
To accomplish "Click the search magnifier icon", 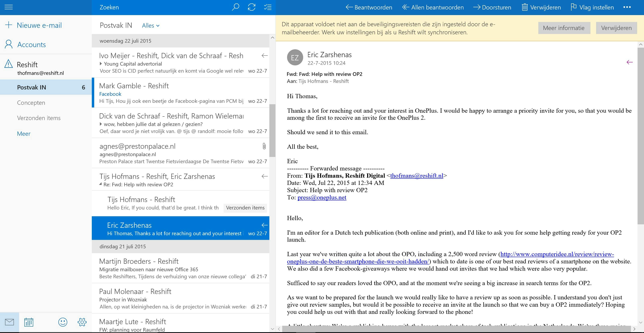I will (x=235, y=7).
